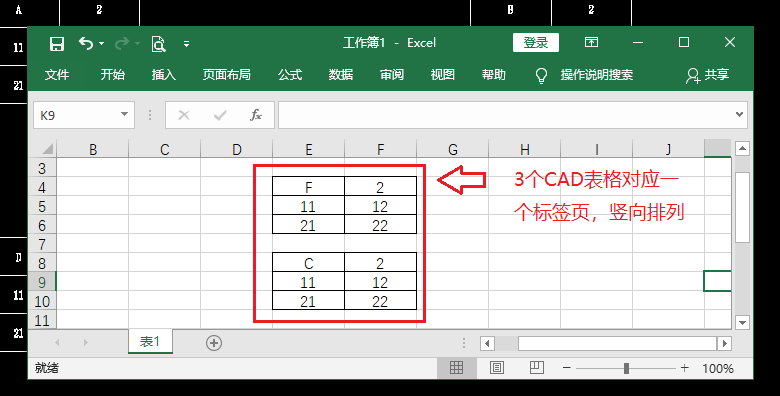Click the Name Box showing K9
This screenshot has width=780, height=396.
(x=77, y=115)
